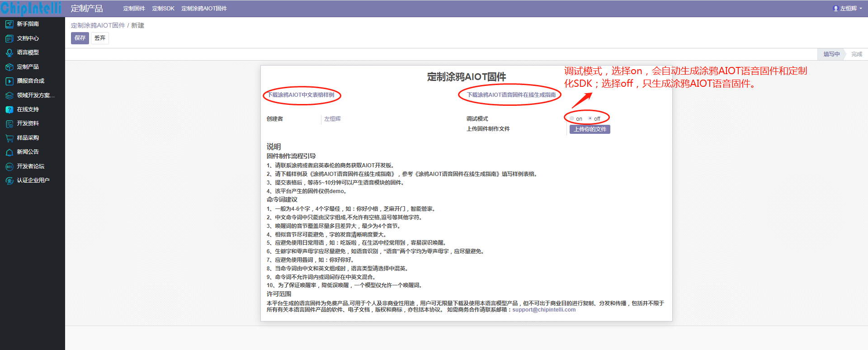Screen dimensions: 868x350
Task: Click the 许可范围 subheading
Action: coord(279,294)
